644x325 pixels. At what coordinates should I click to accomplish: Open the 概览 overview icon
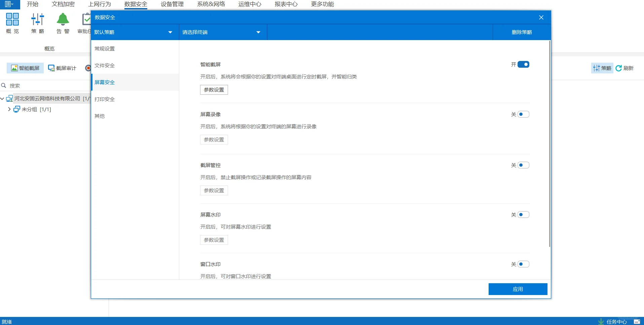click(x=12, y=23)
